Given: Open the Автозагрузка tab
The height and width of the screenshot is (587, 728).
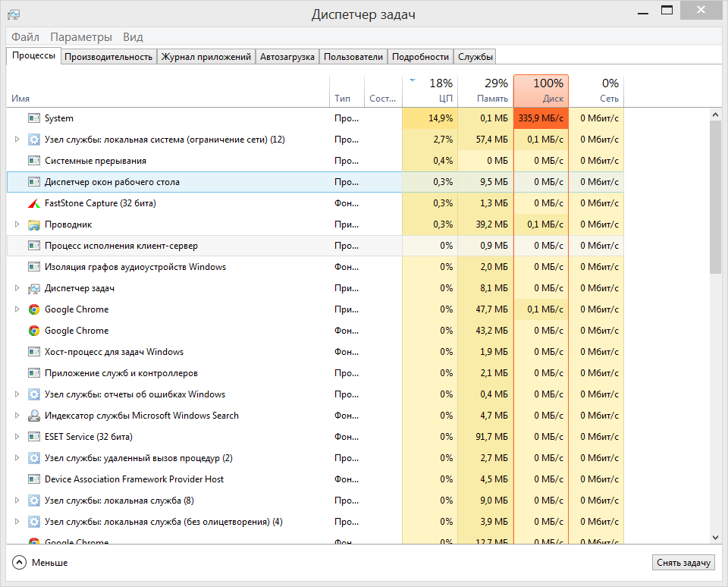Looking at the screenshot, I should point(287,57).
